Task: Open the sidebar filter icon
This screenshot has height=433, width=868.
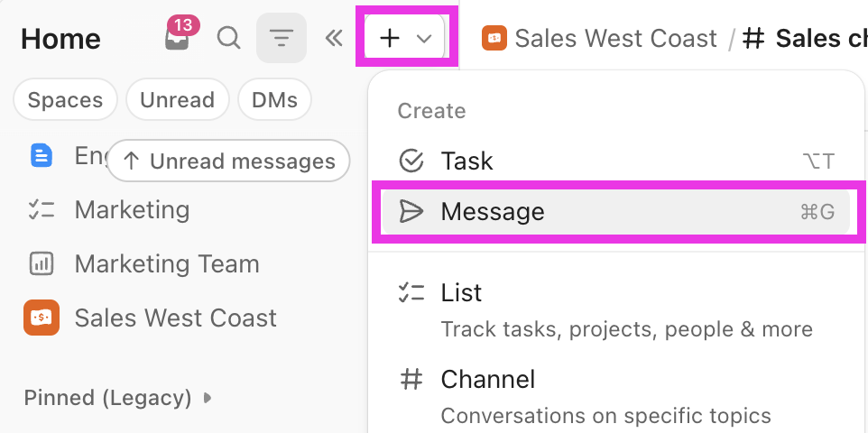Action: click(x=282, y=38)
